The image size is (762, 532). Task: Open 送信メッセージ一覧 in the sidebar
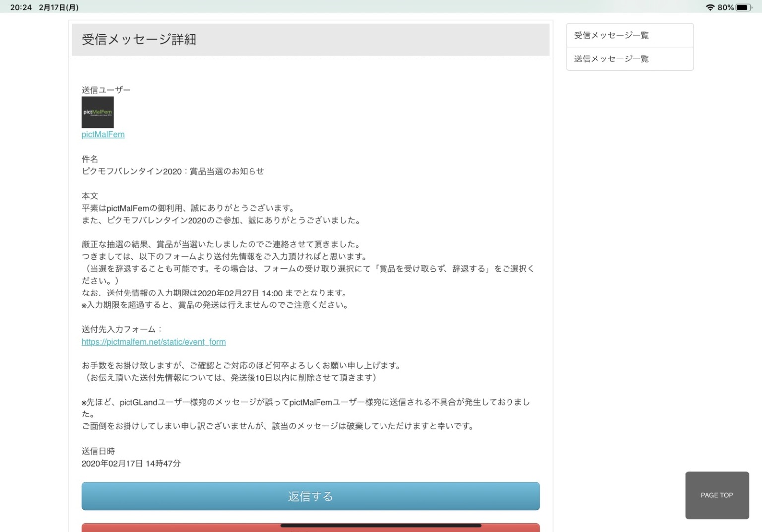point(630,59)
